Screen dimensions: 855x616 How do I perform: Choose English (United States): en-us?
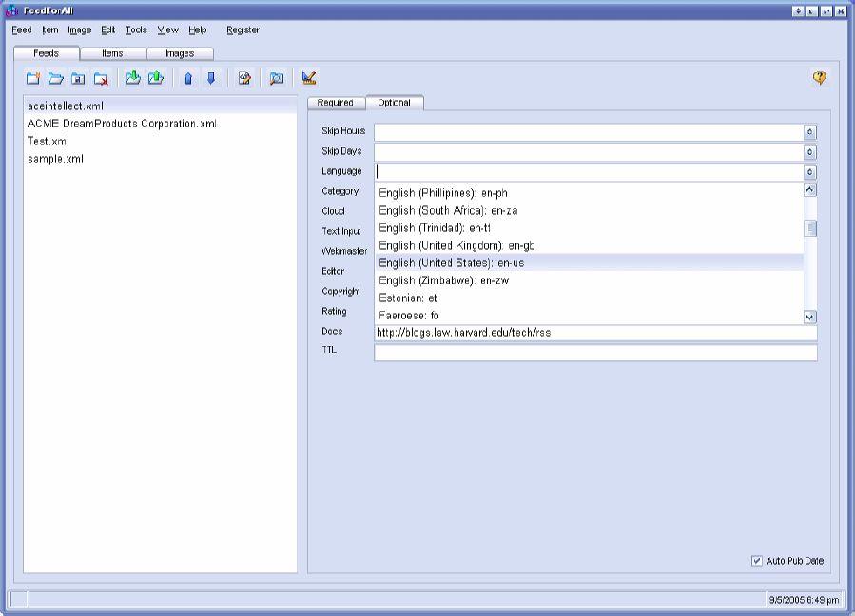(451, 262)
